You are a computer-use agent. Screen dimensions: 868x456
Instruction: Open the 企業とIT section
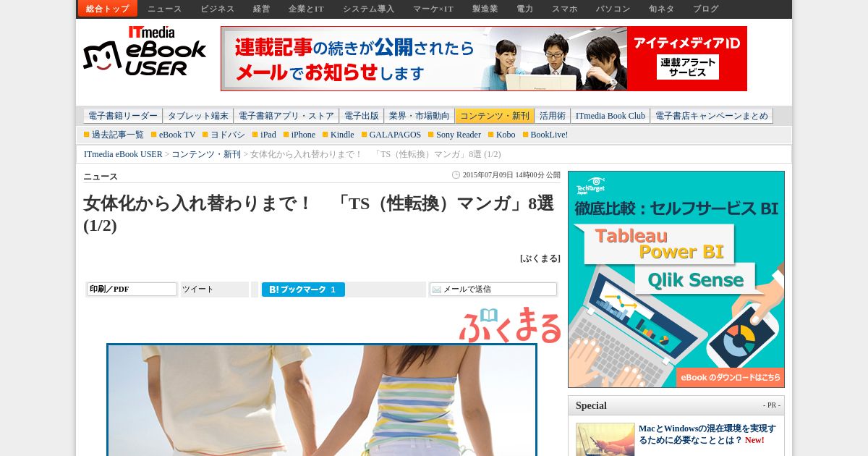pyautogui.click(x=306, y=9)
